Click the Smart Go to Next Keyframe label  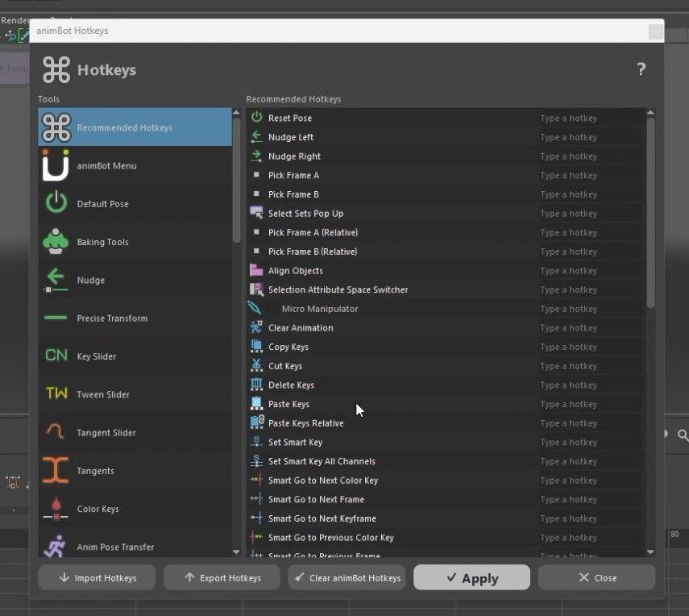tap(322, 518)
